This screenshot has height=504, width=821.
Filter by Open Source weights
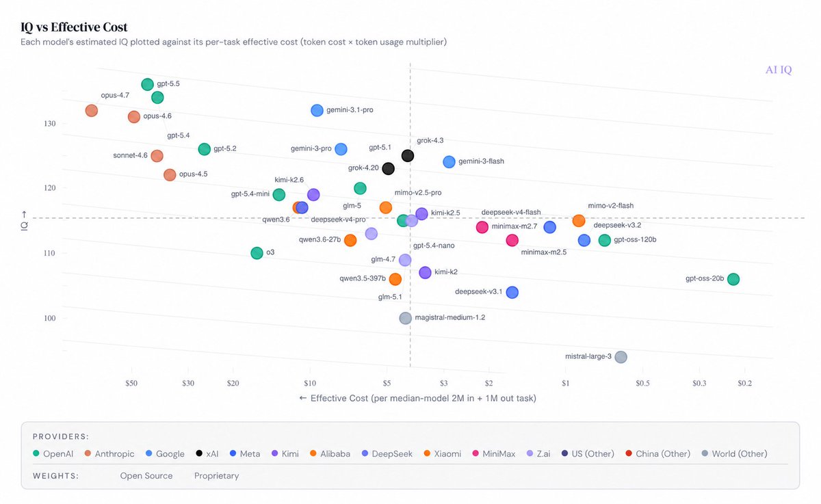coord(146,476)
